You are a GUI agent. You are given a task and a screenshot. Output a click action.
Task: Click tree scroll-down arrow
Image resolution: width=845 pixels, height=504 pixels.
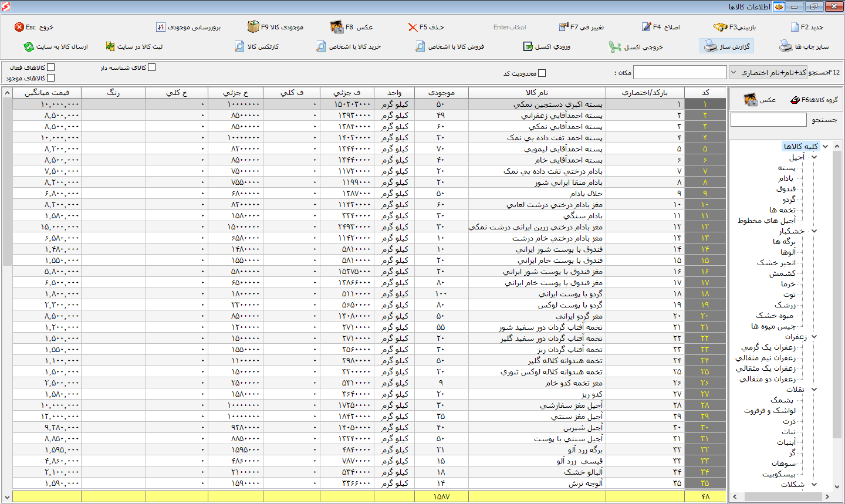pyautogui.click(x=838, y=486)
